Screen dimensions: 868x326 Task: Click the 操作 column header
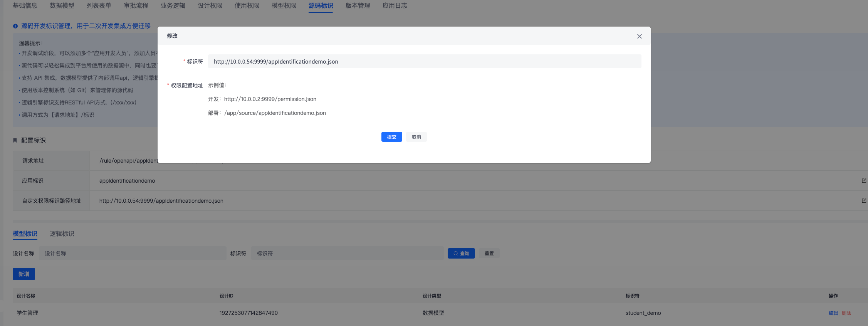tap(833, 296)
